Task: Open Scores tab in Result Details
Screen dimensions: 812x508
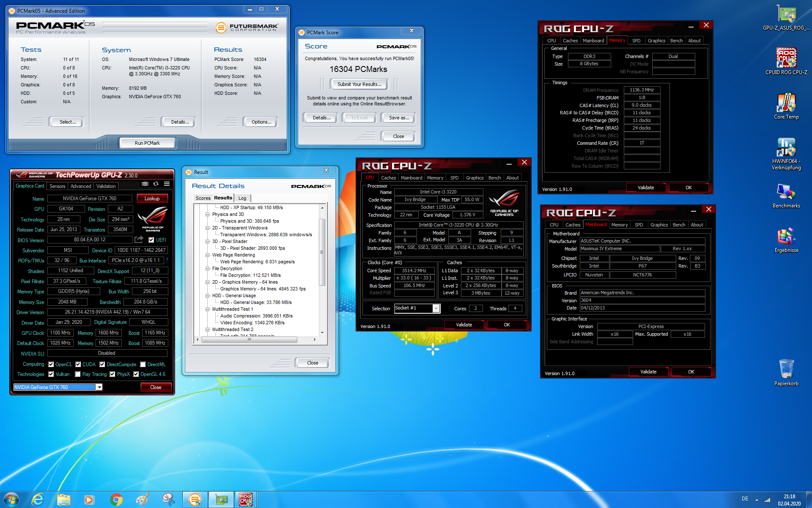Action: click(203, 198)
